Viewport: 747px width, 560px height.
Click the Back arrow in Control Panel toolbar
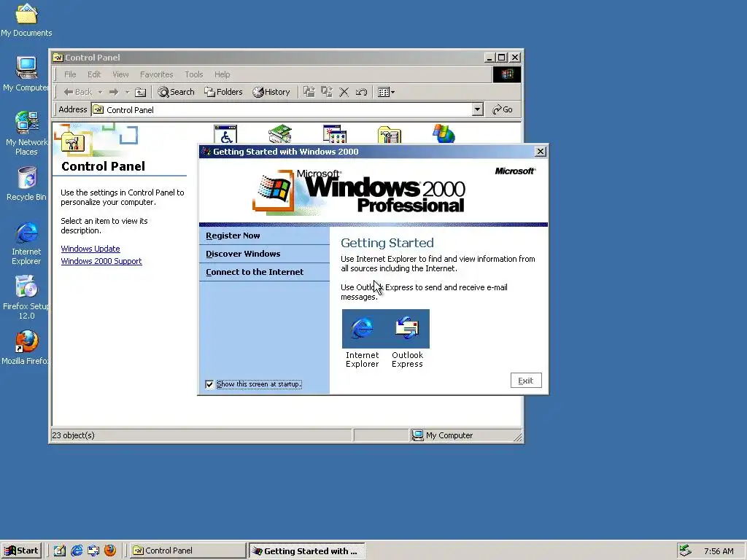pos(77,92)
